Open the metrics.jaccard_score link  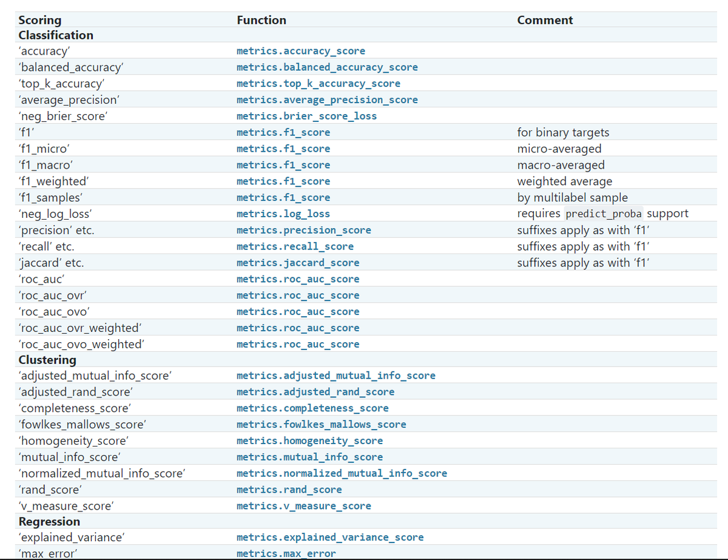pos(298,263)
